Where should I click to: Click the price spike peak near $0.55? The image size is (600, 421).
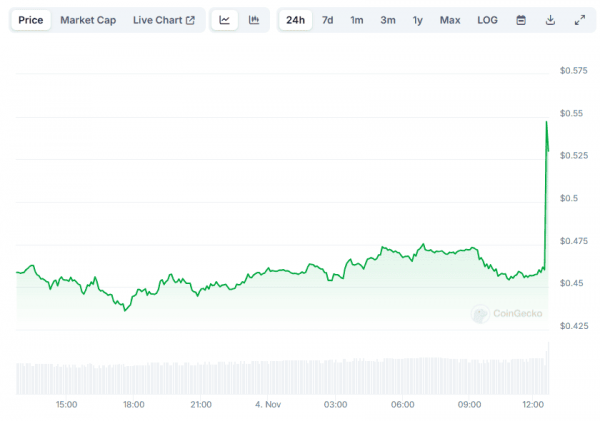pos(546,121)
